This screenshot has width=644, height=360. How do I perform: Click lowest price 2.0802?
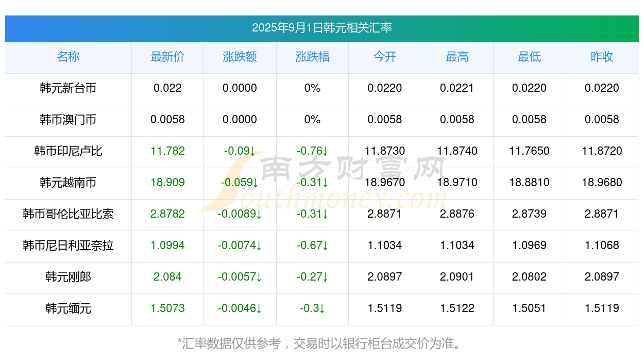pyautogui.click(x=530, y=277)
